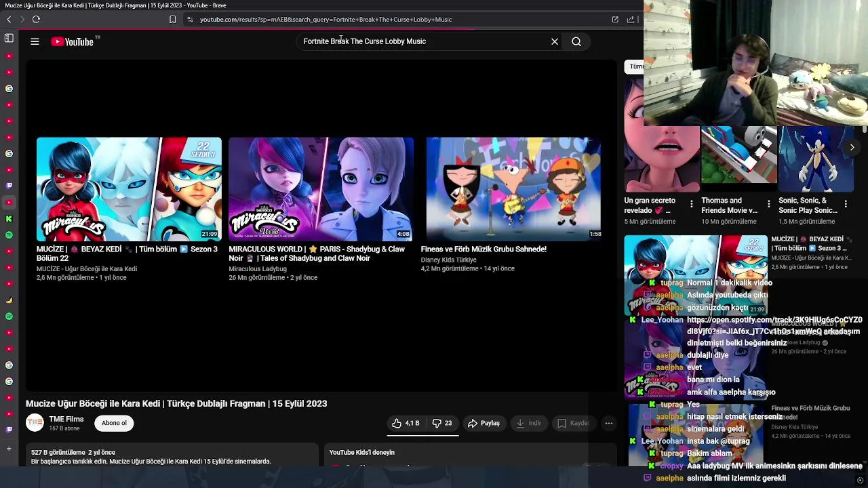The image size is (868, 488).
Task: Visit the Disney Kids Türkiye channel link
Action: [x=448, y=260]
